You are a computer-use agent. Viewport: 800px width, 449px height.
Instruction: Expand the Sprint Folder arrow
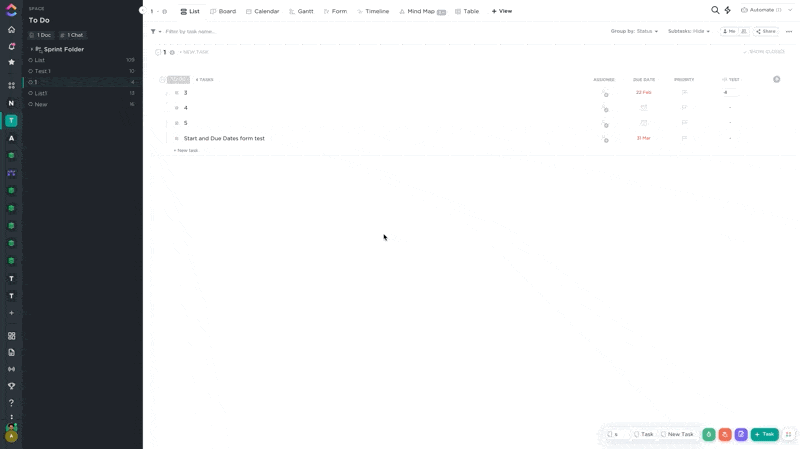[32, 49]
